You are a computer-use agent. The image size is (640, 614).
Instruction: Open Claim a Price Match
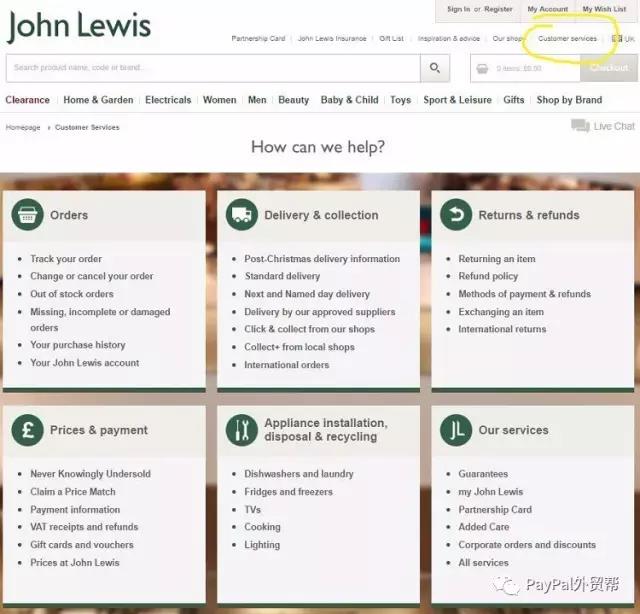pos(73,492)
